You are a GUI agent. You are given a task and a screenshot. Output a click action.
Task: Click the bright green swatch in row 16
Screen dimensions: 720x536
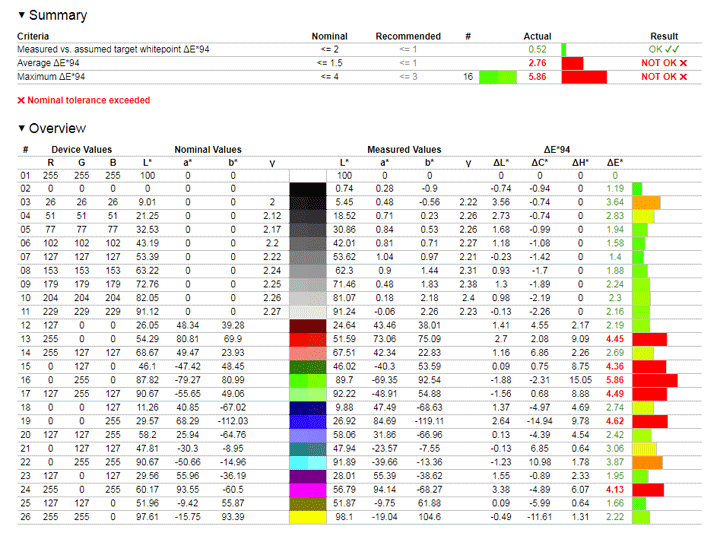tap(308, 380)
